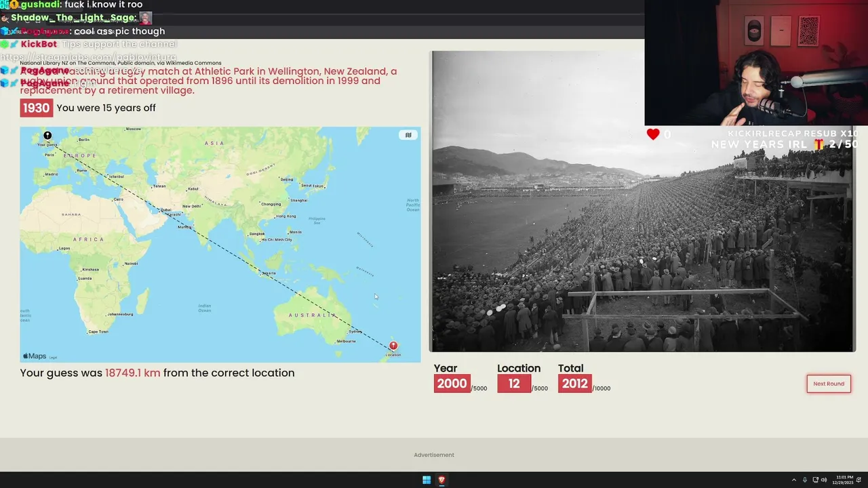The height and width of the screenshot is (488, 868).
Task: Click the AUSTRALIA continent label
Action: click(x=313, y=315)
